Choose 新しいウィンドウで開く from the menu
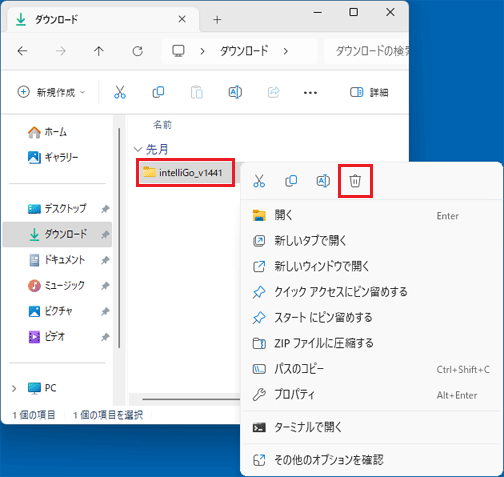Screen dimensions: 504x477 click(372, 266)
